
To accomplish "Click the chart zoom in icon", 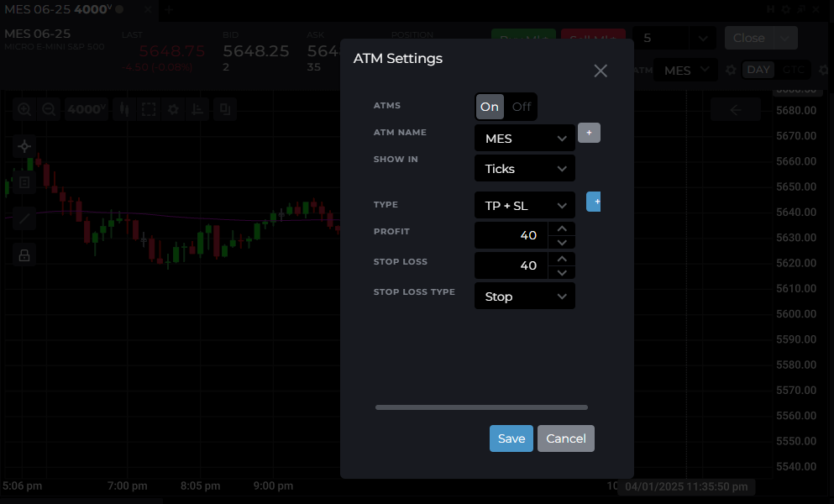I will 24,109.
